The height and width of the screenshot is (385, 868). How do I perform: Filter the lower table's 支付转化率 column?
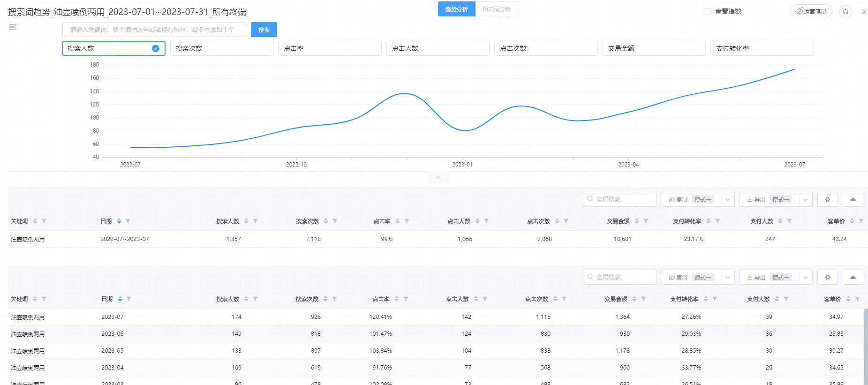(x=715, y=299)
